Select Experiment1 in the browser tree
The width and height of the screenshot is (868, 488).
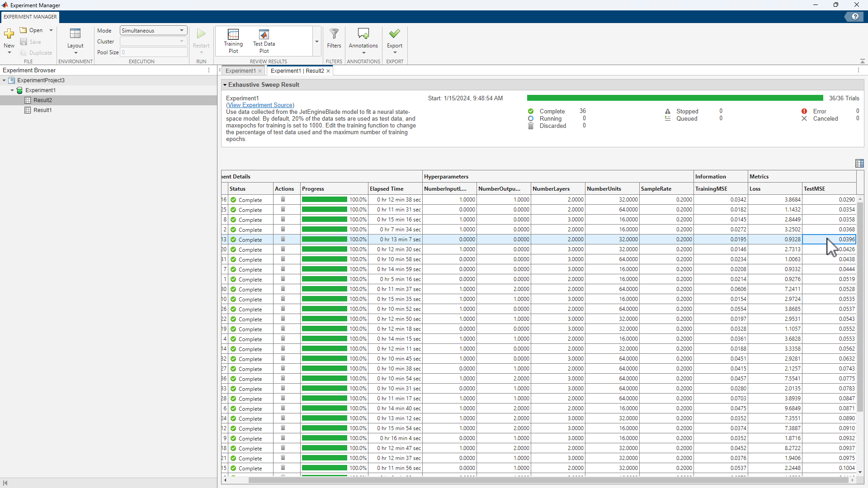pos(40,90)
